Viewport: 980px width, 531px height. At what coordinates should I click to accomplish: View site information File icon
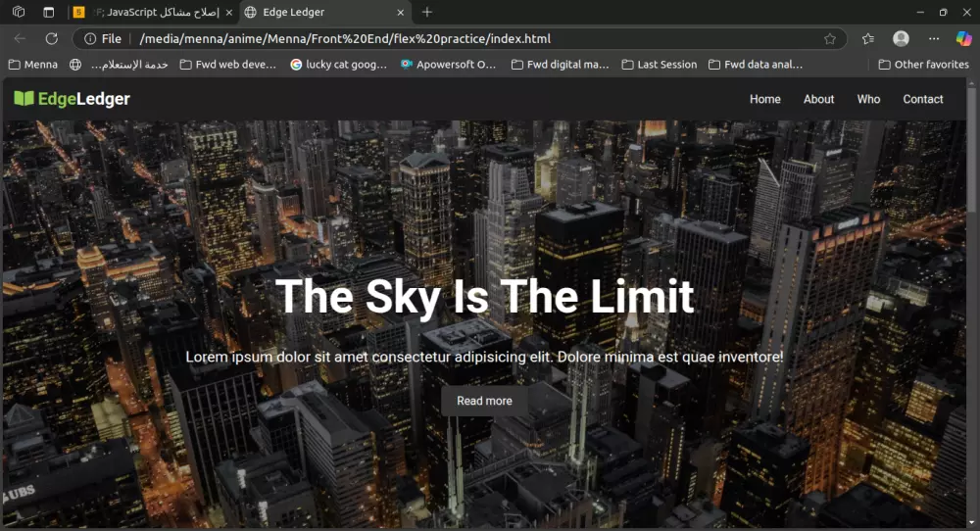click(x=103, y=39)
